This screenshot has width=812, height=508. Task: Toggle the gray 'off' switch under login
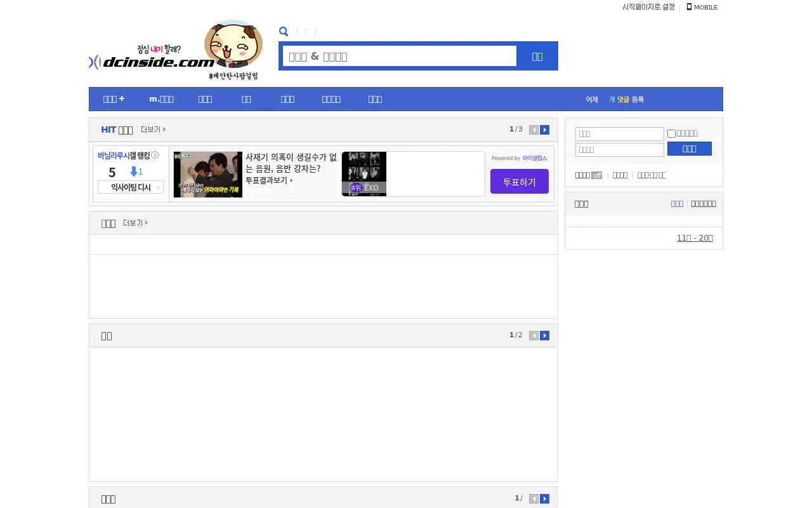[x=596, y=175]
